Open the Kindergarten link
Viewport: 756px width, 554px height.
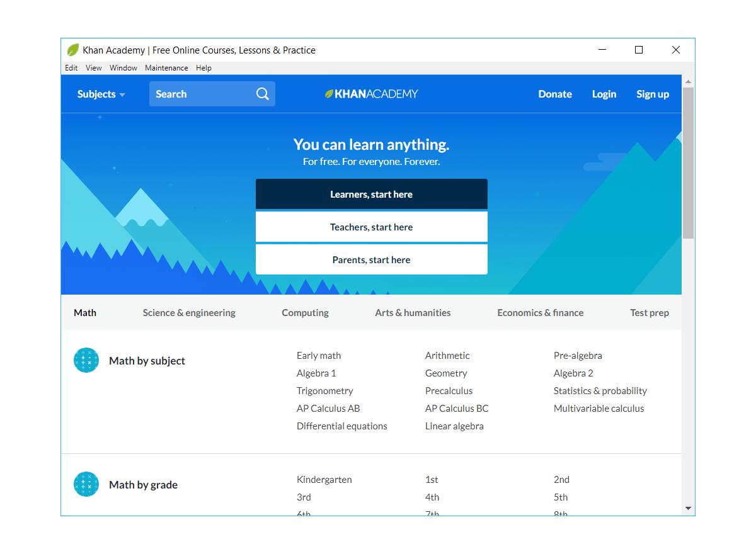[324, 480]
